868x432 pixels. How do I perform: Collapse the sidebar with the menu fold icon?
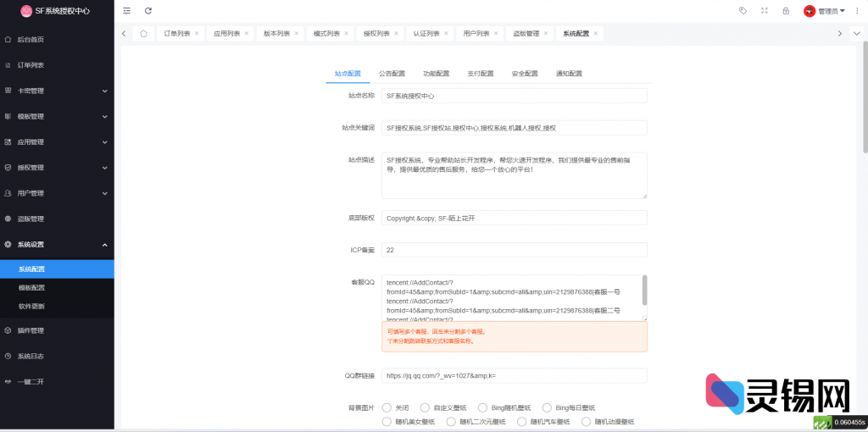(x=127, y=11)
